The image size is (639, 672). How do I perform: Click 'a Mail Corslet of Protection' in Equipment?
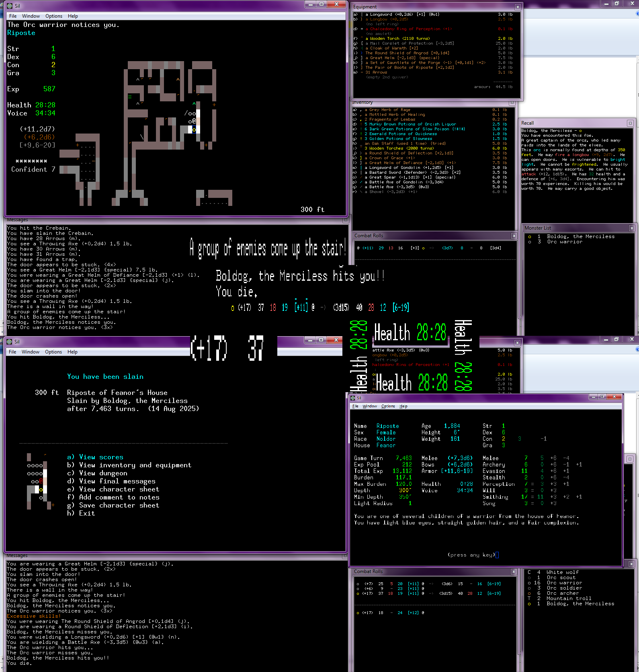click(x=410, y=43)
